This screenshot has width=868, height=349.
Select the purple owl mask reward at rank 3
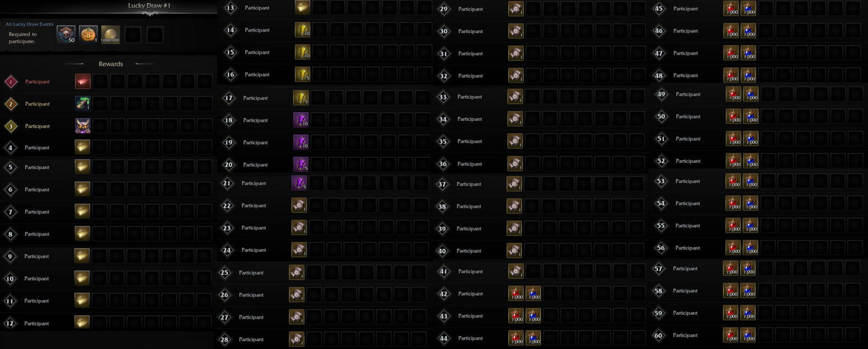(x=82, y=126)
